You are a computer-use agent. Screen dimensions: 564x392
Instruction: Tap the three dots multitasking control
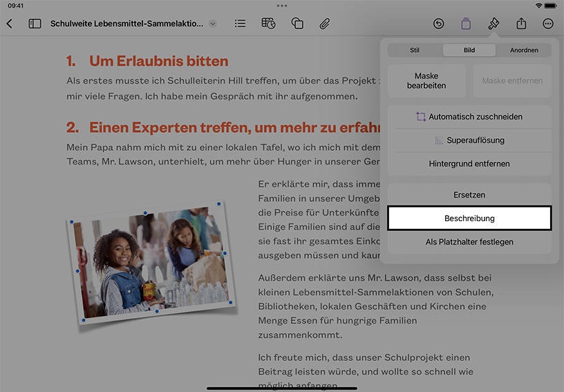point(282,6)
